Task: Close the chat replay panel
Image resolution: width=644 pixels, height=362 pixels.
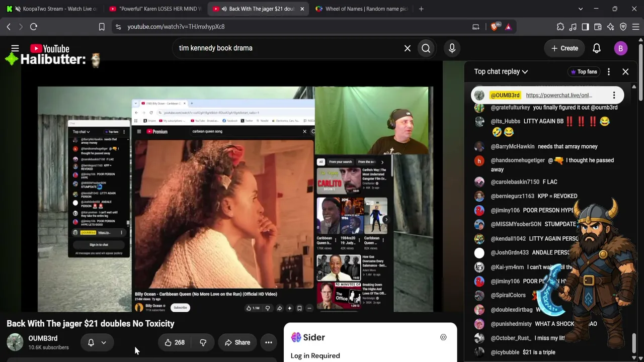Action: 625,71
